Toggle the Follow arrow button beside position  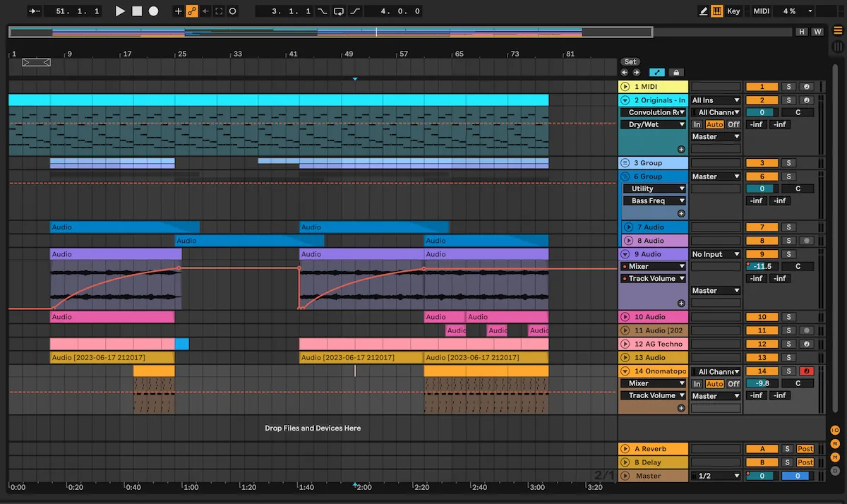[x=34, y=11]
